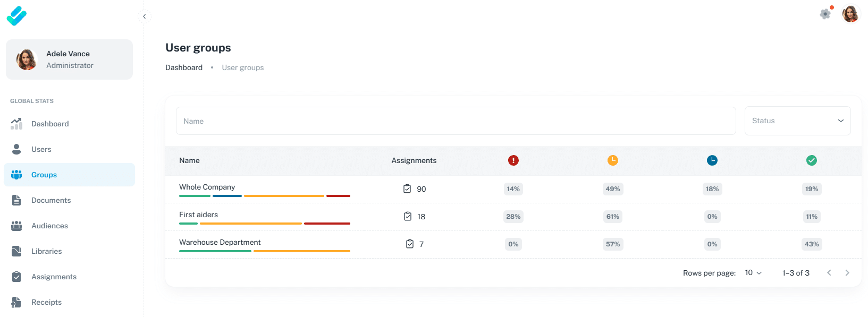Focus the Name search field
This screenshot has width=868, height=317.
coord(456,121)
